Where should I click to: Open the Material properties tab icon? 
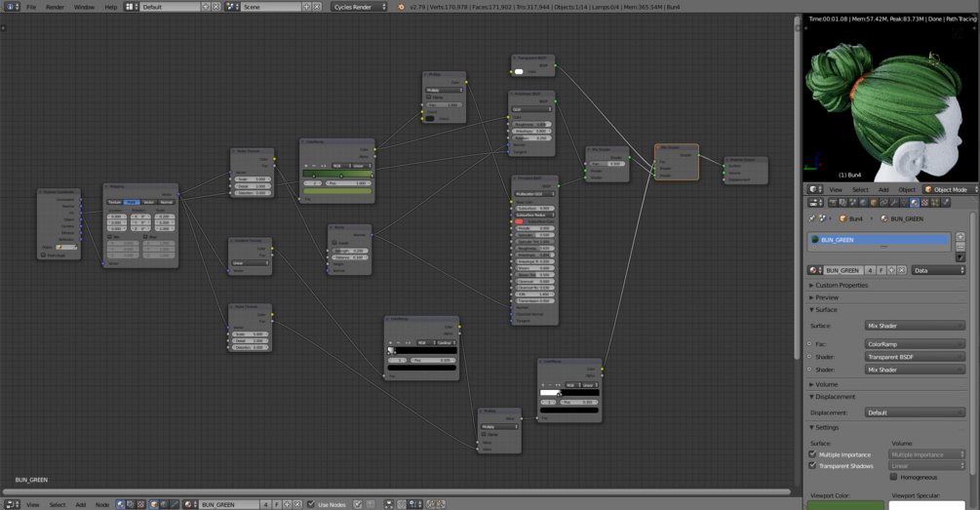[915, 203]
